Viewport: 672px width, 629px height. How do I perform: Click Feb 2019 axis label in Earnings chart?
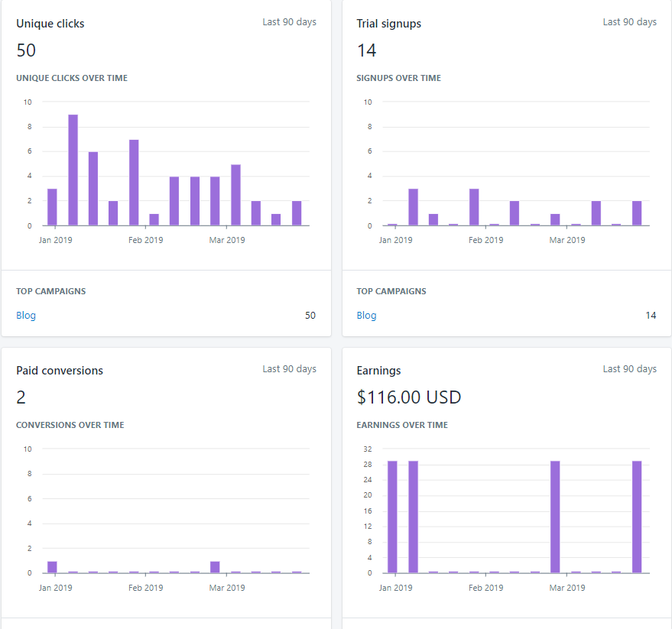click(485, 588)
